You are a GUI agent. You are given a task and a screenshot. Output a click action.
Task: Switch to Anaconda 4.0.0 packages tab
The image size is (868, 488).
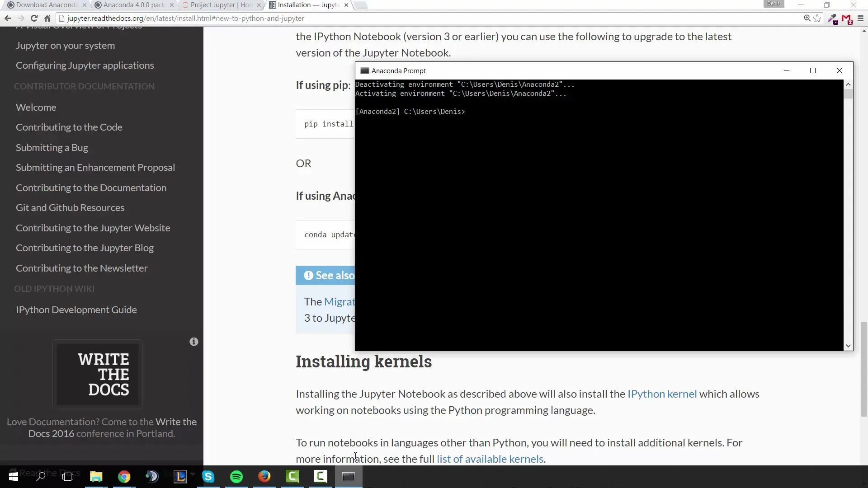(x=133, y=5)
